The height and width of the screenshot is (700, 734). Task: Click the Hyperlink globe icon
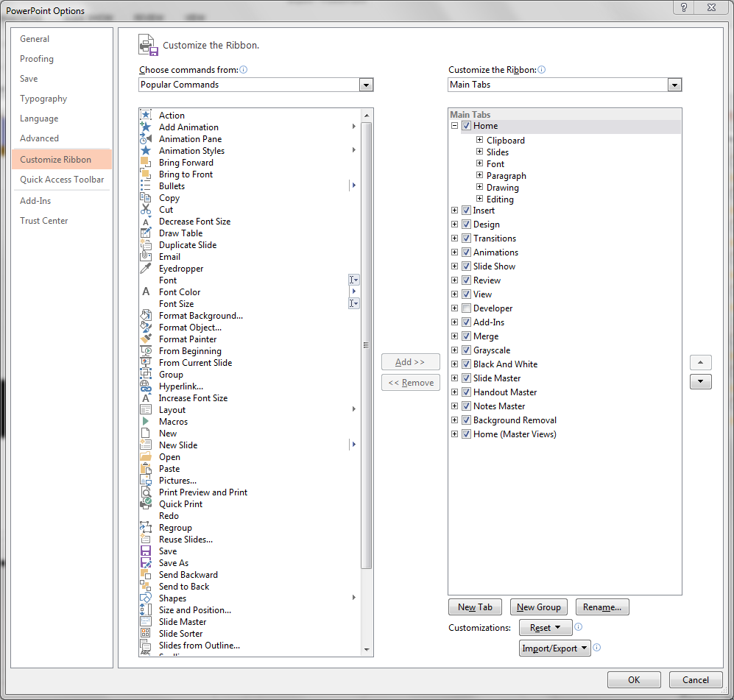coord(146,386)
